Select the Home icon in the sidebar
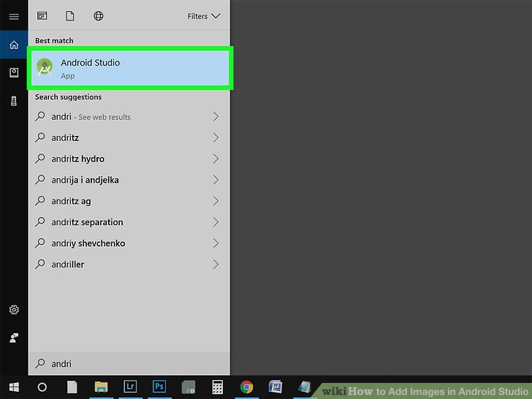Screen dimensions: 532x399 tap(14, 45)
